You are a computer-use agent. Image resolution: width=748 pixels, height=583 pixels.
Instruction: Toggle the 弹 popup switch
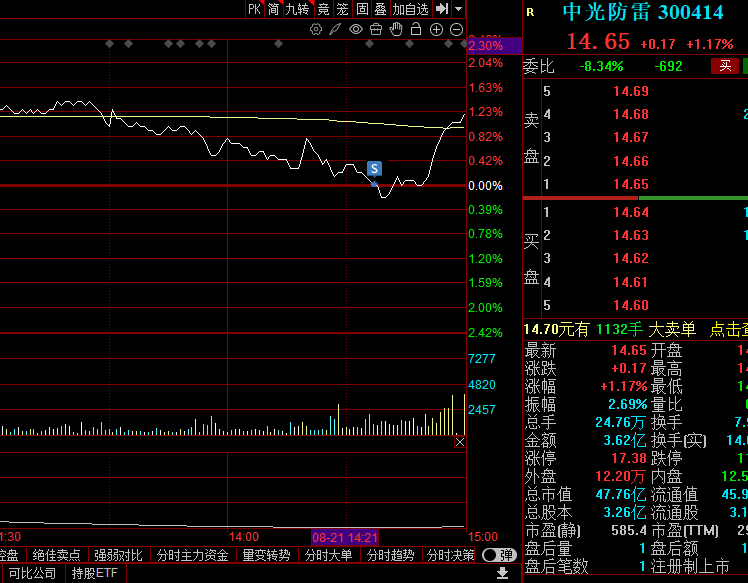click(499, 555)
